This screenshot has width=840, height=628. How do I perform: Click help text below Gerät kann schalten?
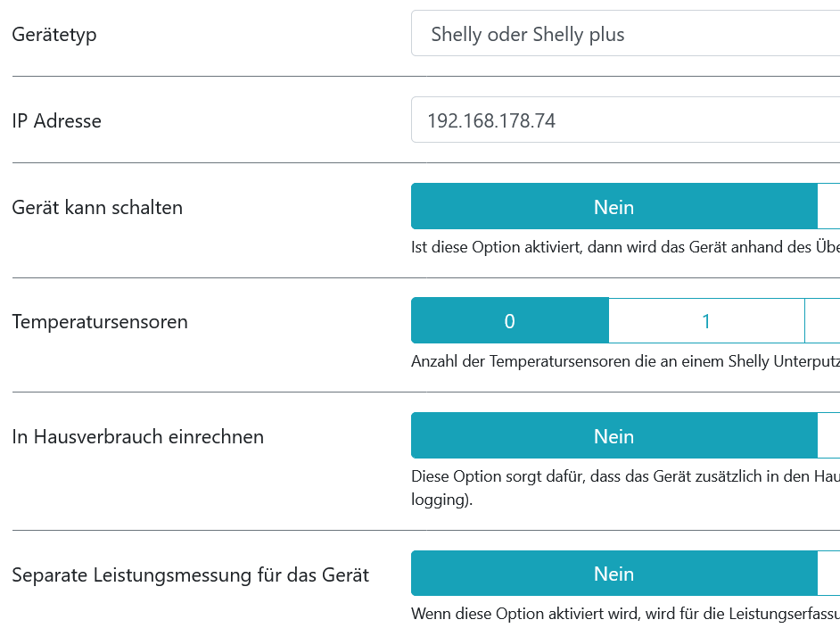tap(624, 247)
